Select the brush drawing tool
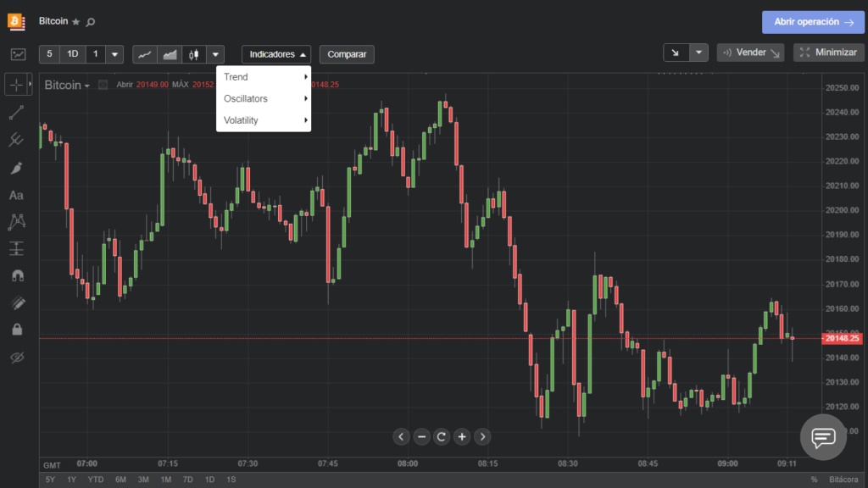Image resolution: width=868 pixels, height=488 pixels. [16, 168]
